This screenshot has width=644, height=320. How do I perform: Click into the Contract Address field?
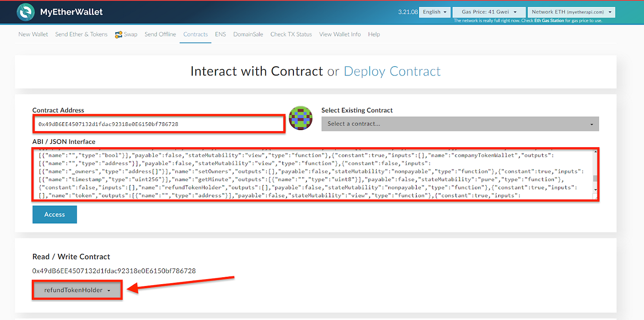coord(159,124)
